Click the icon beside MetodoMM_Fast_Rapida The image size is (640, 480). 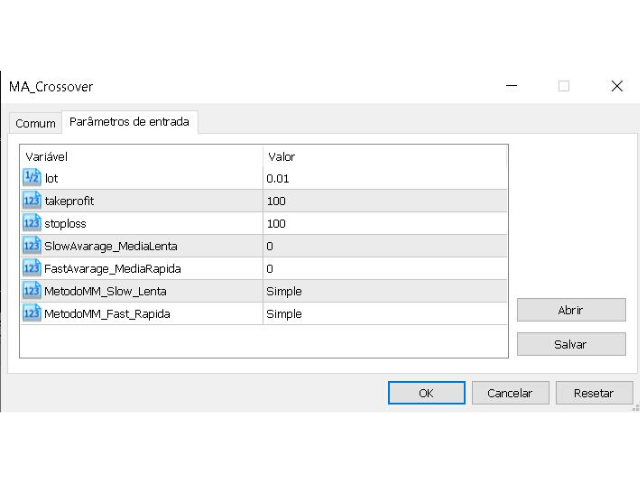(x=32, y=313)
